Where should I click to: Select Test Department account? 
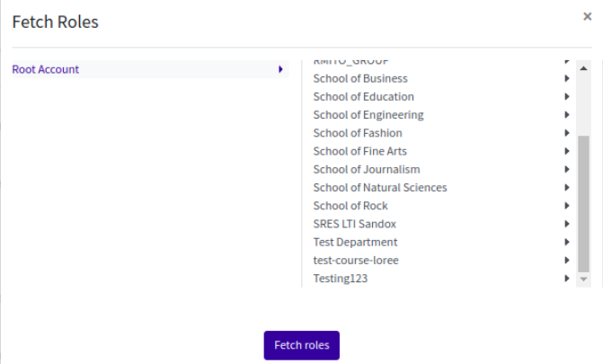click(x=355, y=242)
